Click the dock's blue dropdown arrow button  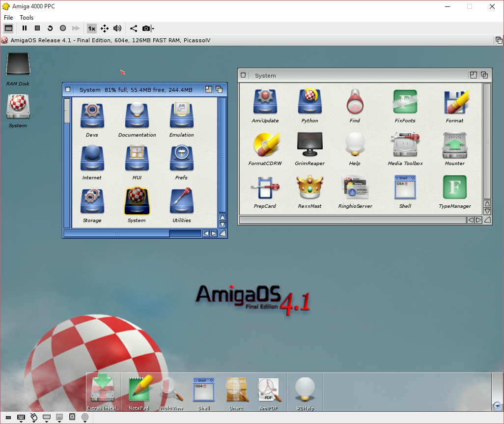click(498, 406)
